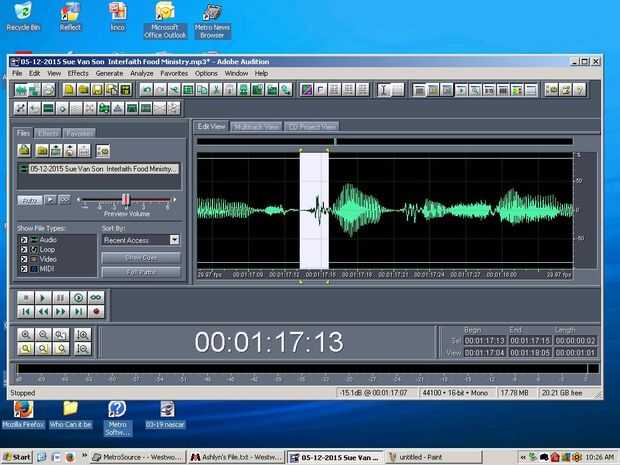Undo the last edit from the toolbar
The image size is (620, 465).
click(x=147, y=90)
